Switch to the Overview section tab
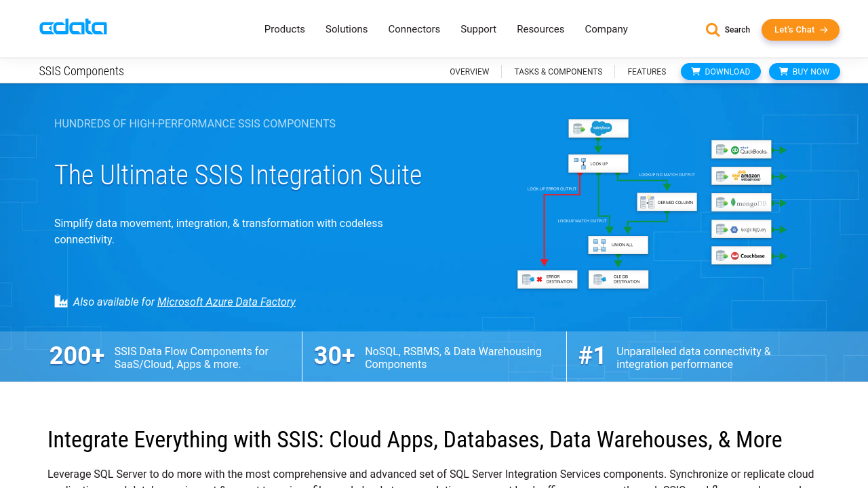Image resolution: width=868 pixels, height=488 pixels. 469,72
